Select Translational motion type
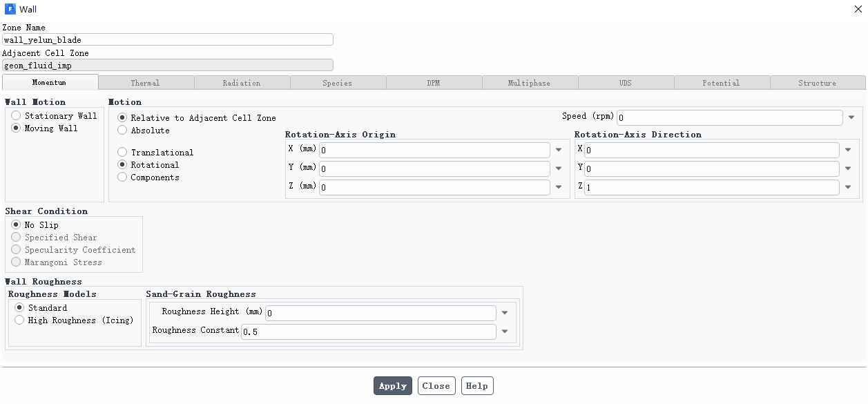868x404 pixels. point(122,152)
